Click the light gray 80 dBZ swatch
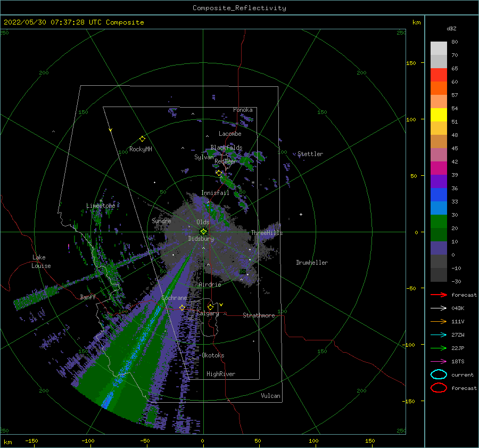 [439, 48]
